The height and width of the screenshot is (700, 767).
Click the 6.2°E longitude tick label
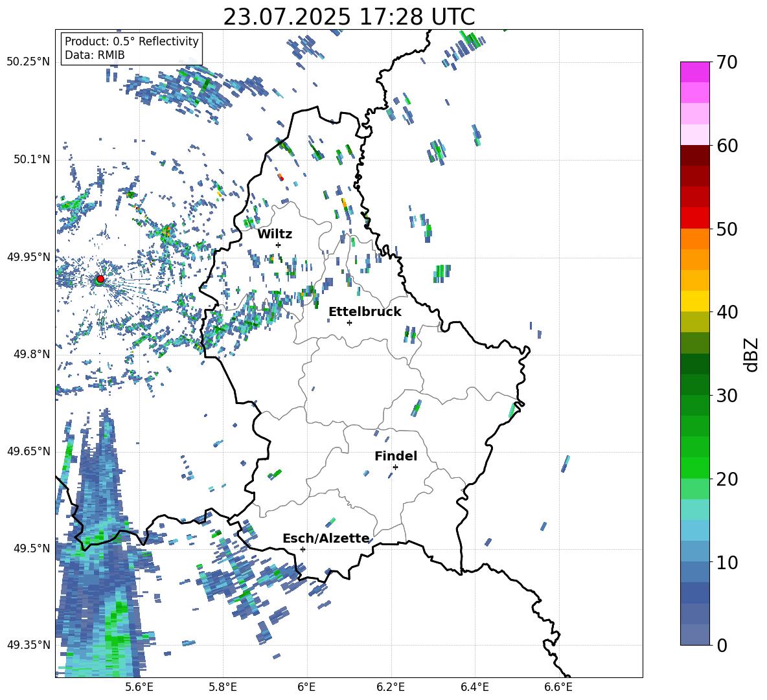391,687
